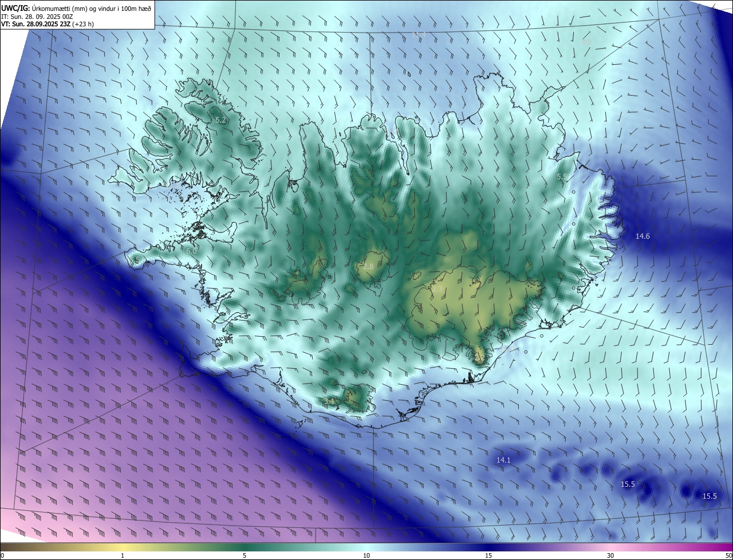Click the 8.9 value over the northeast sea
This screenshot has width=733, height=560.
587,42
